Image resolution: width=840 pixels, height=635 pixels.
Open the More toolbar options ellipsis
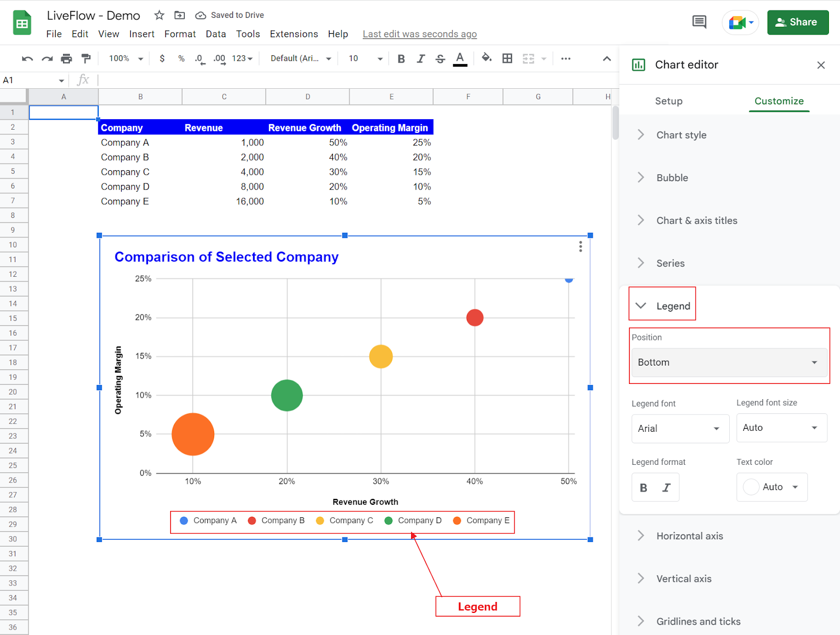565,59
